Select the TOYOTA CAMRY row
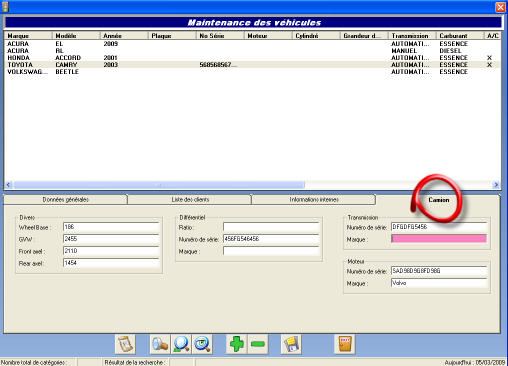 tap(252, 65)
